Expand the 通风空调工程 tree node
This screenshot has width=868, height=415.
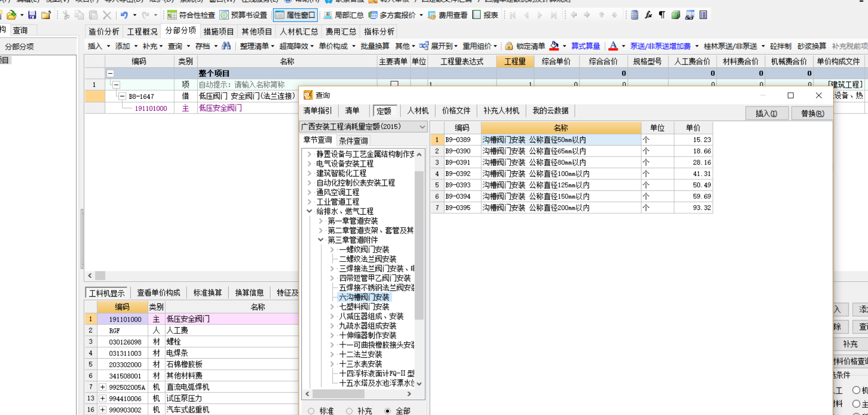click(309, 192)
